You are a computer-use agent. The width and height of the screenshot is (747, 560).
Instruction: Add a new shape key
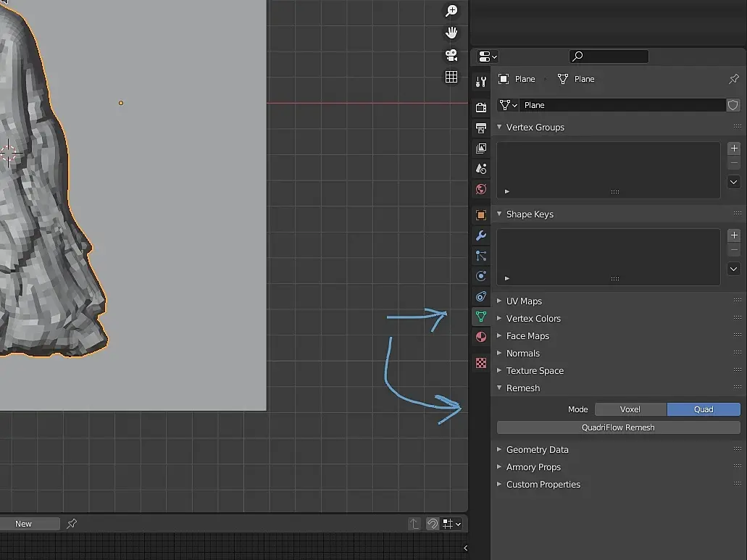734,235
